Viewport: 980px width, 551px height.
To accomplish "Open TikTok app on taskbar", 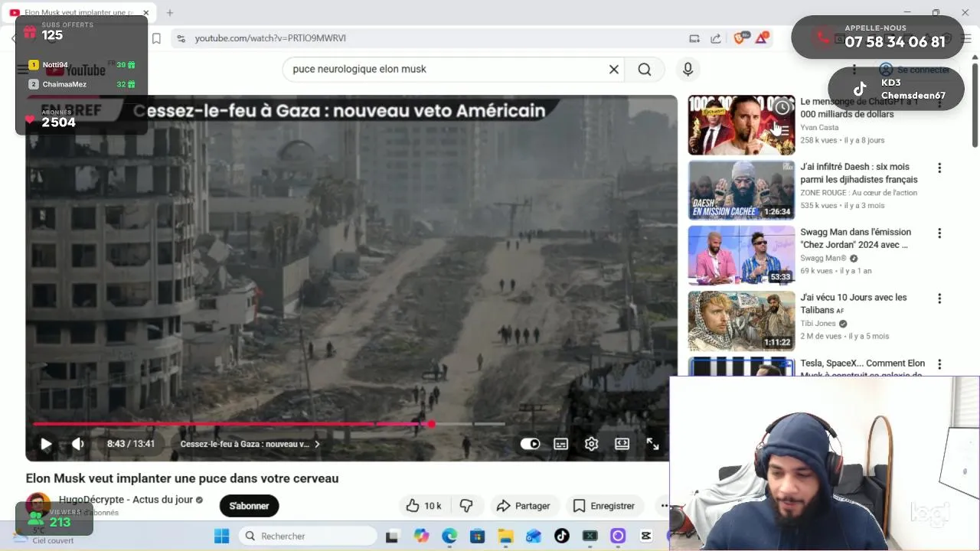I will pos(562,536).
